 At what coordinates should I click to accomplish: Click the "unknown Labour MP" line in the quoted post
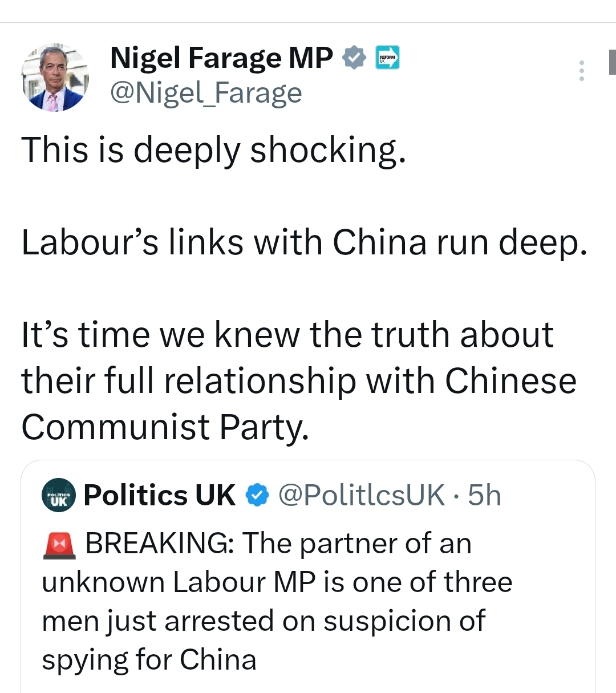[x=277, y=582]
